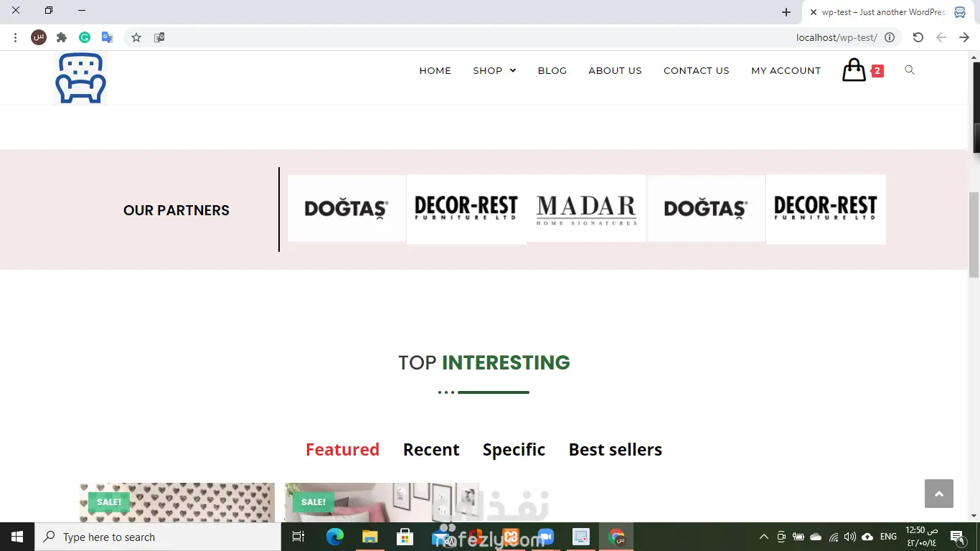
Task: Click the scroll-to-top arrow button
Action: click(939, 494)
